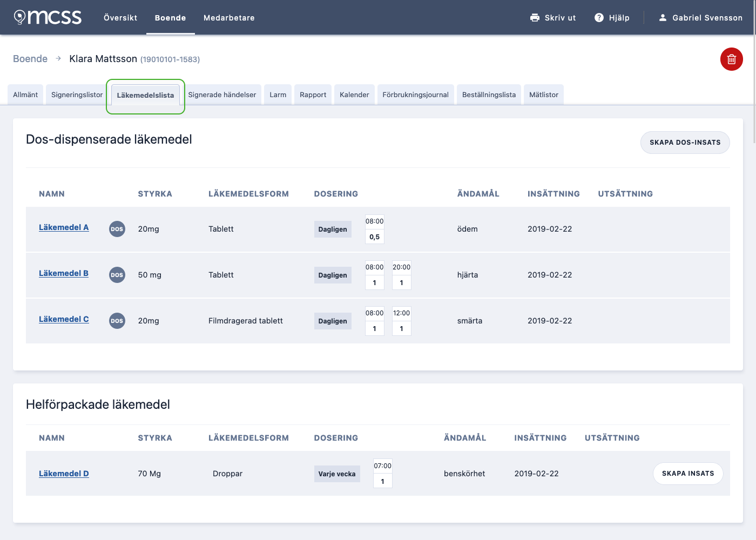Open the Kalender tab
This screenshot has width=756, height=540.
(x=354, y=94)
